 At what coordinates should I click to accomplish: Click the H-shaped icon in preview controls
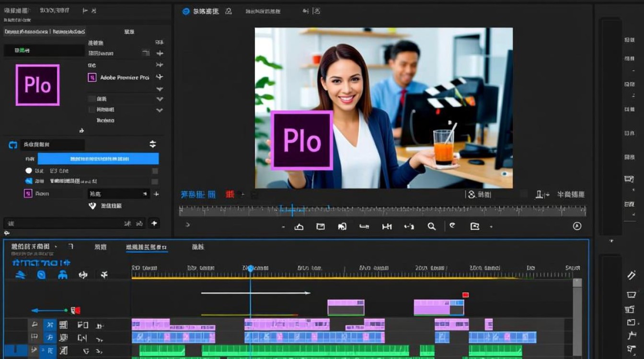(387, 226)
